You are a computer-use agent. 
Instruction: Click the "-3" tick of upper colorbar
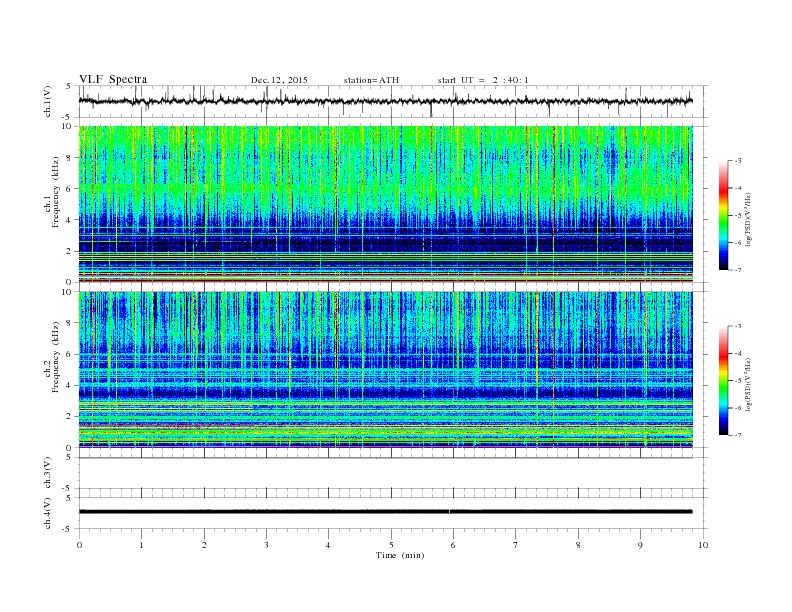pos(738,161)
